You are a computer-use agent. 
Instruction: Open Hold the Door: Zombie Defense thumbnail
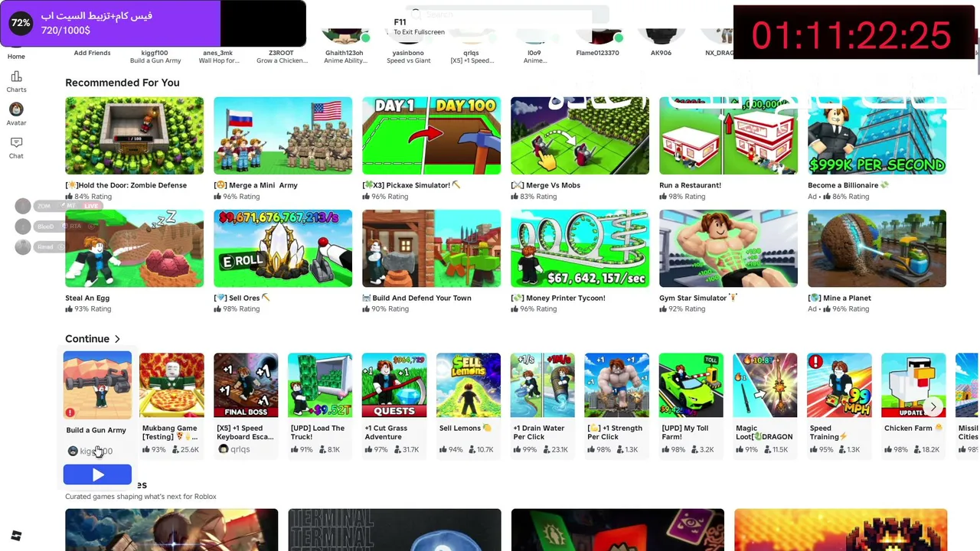134,135
